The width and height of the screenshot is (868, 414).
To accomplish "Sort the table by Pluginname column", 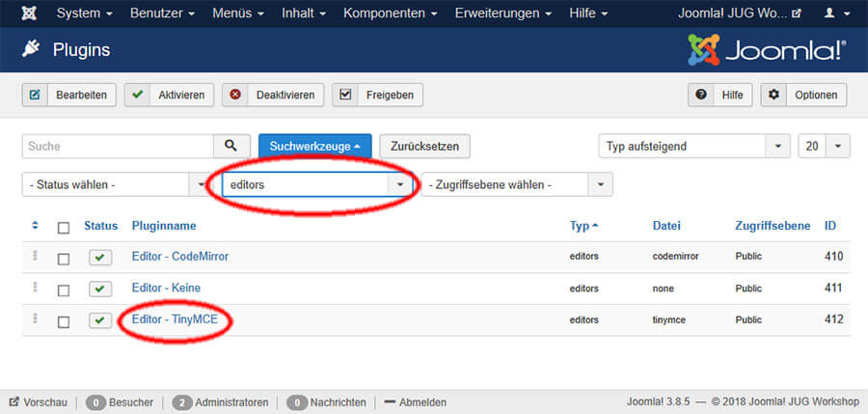I will point(164,226).
